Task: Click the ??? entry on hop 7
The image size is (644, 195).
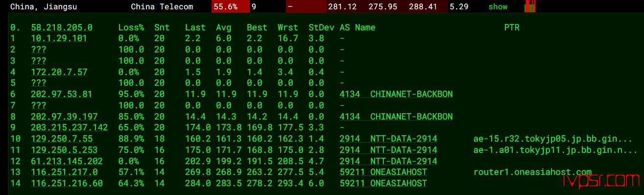Action: click(39, 105)
